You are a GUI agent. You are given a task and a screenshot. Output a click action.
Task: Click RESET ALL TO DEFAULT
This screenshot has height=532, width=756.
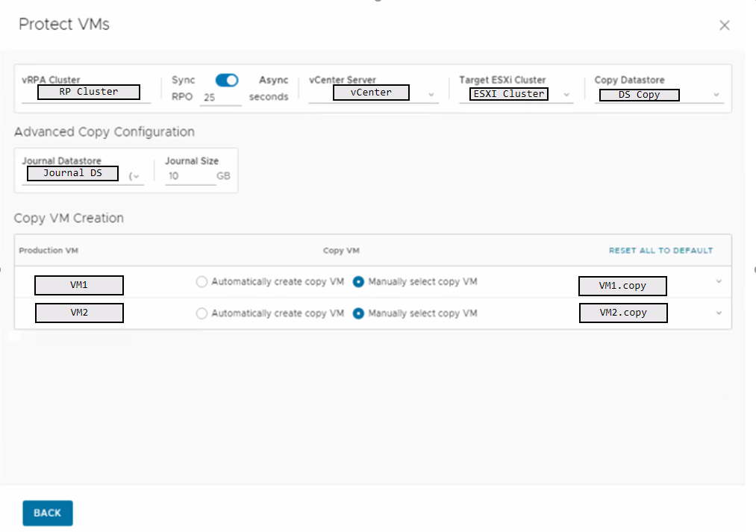tap(660, 251)
